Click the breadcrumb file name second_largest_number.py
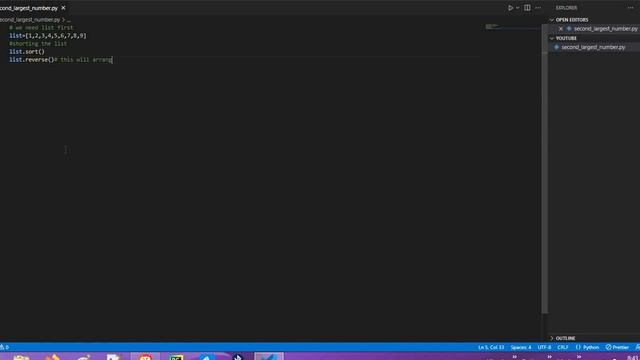 [30, 20]
